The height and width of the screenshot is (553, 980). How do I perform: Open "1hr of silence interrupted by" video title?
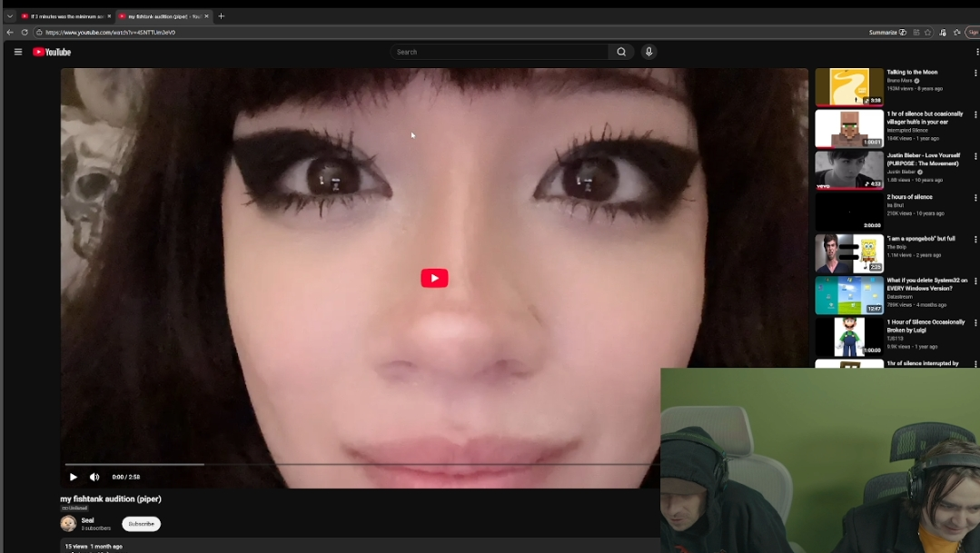pos(923,363)
